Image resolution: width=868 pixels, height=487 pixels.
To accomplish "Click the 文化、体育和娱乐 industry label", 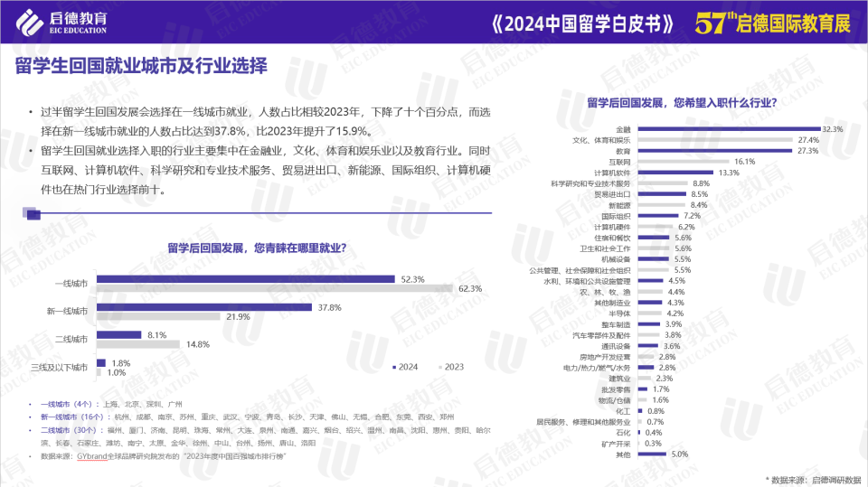I will pos(601,140).
